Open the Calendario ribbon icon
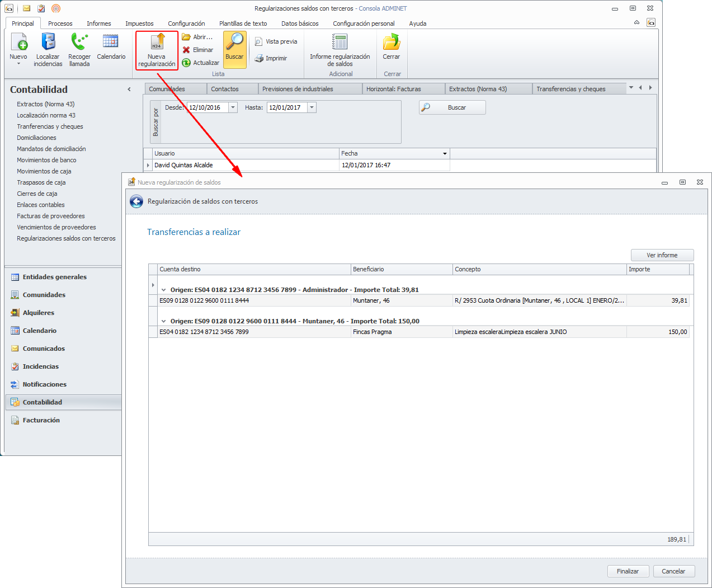 (x=111, y=42)
